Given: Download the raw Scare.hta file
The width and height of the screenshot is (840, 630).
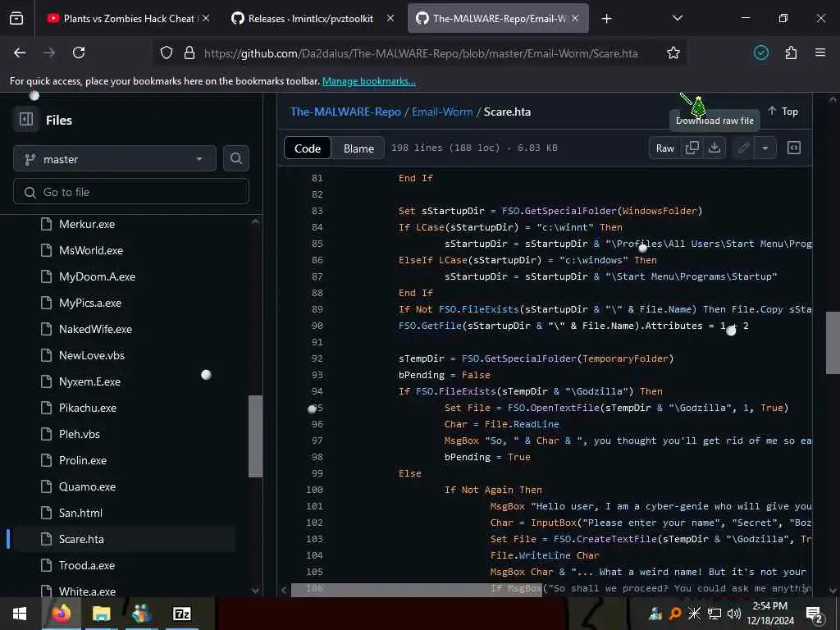Looking at the screenshot, I should pos(714,148).
